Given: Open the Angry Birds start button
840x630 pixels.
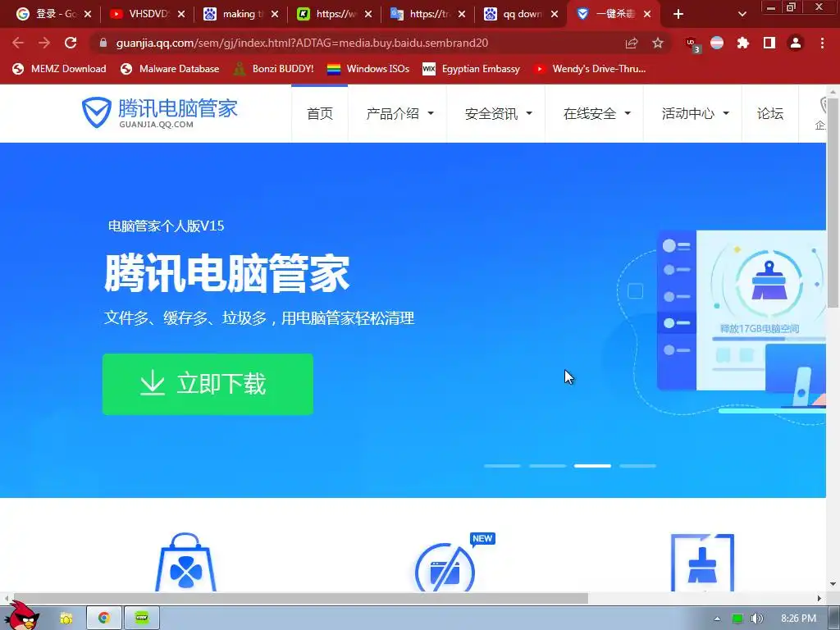Looking at the screenshot, I should [21, 615].
